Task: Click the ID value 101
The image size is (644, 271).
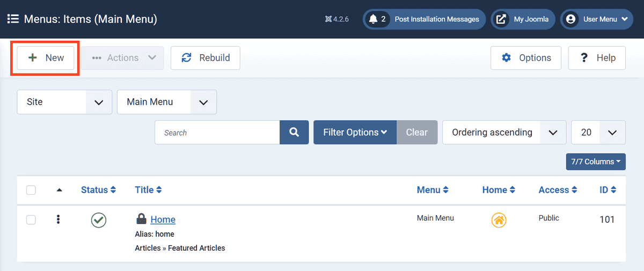Action: click(607, 219)
